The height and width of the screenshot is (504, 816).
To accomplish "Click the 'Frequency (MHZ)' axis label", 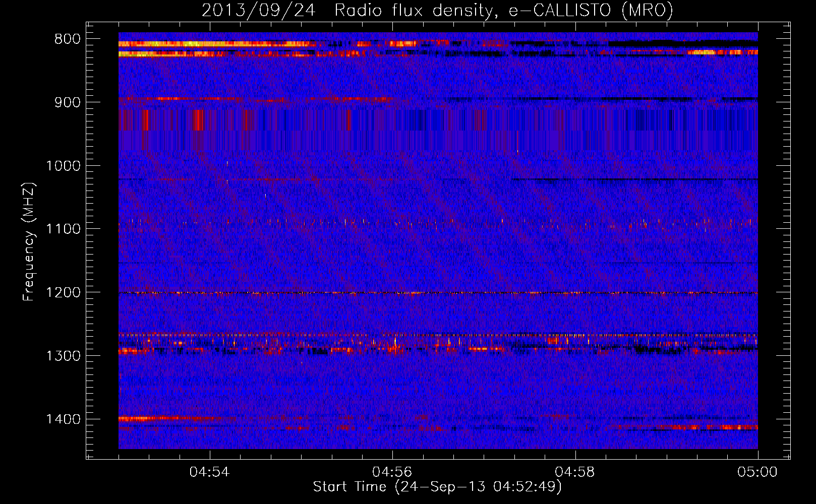I will (x=29, y=242).
